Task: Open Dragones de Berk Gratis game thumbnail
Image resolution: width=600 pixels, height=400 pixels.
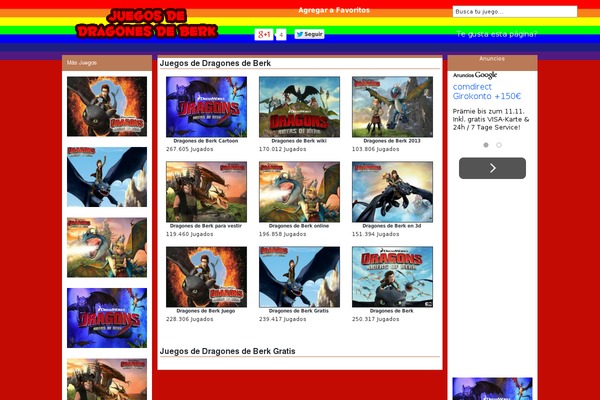Action: pos(299,277)
